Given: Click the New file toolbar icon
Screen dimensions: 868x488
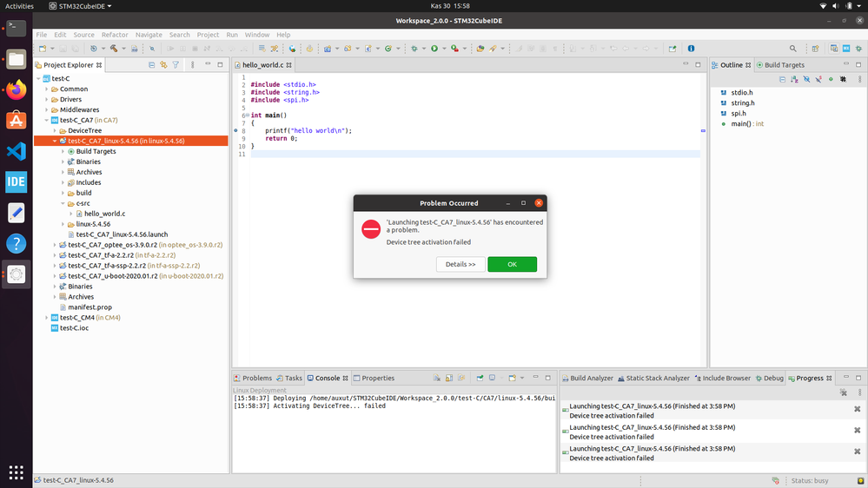Looking at the screenshot, I should pos(43,49).
